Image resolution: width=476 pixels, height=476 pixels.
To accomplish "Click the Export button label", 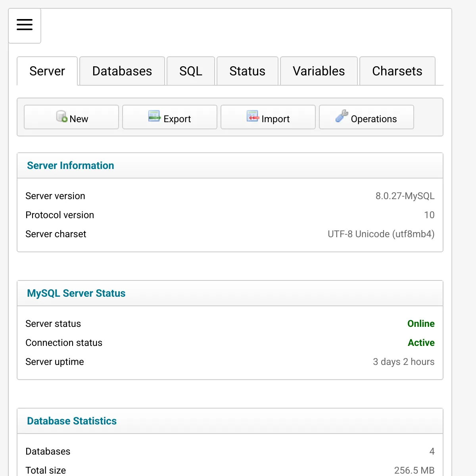I will (177, 119).
